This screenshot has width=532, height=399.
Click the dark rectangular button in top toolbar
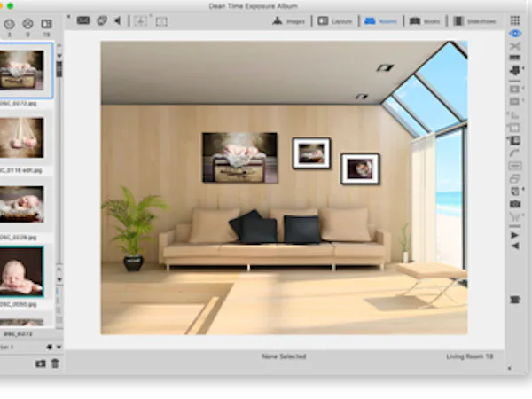coord(83,20)
